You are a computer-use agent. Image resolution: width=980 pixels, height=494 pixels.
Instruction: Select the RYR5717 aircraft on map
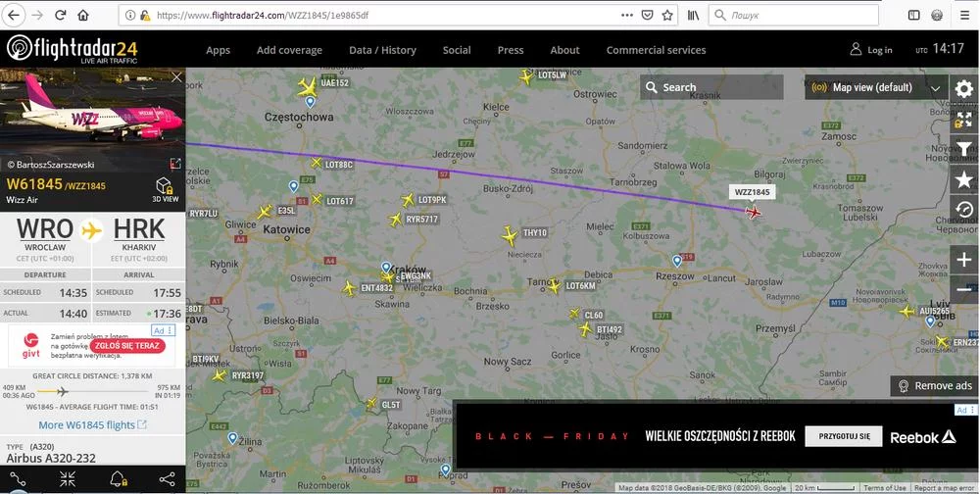click(395, 220)
